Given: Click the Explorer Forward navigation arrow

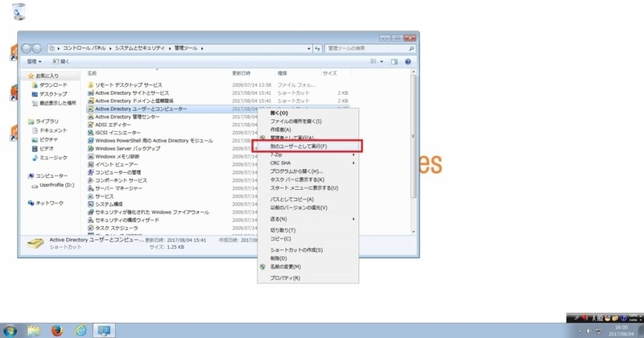Looking at the screenshot, I should (36, 48).
